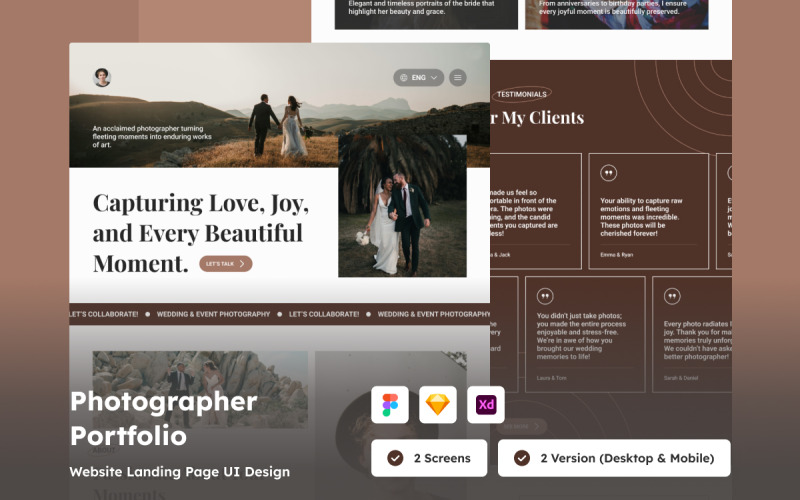The height and width of the screenshot is (500, 800).
Task: Click the quote icon on Laura & Tom card
Action: tap(545, 296)
